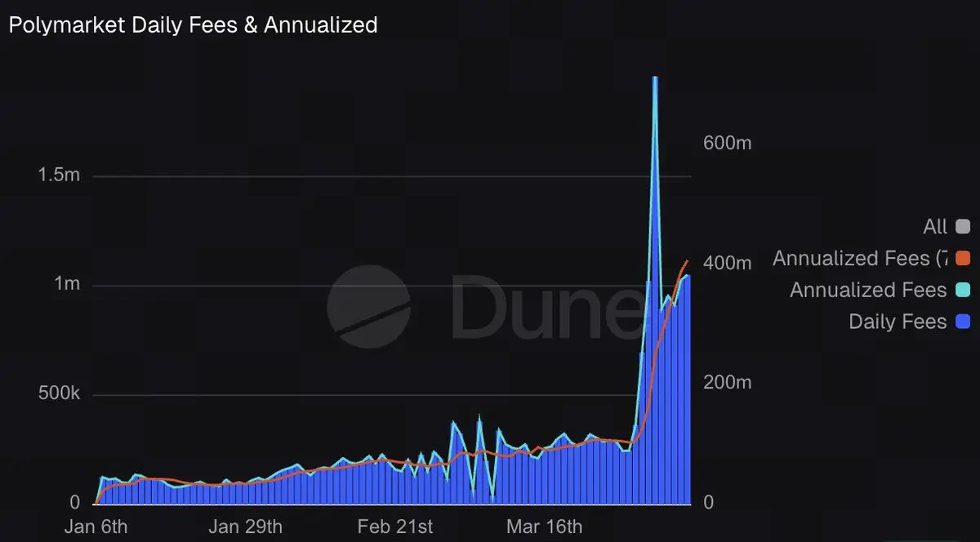Click the 'Jan 6th' x-axis label
This screenshot has height=542, width=980.
96,526
